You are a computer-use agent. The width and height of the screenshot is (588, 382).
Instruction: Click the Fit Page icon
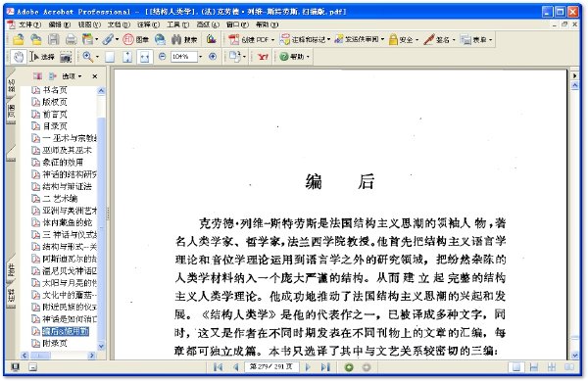(127, 57)
